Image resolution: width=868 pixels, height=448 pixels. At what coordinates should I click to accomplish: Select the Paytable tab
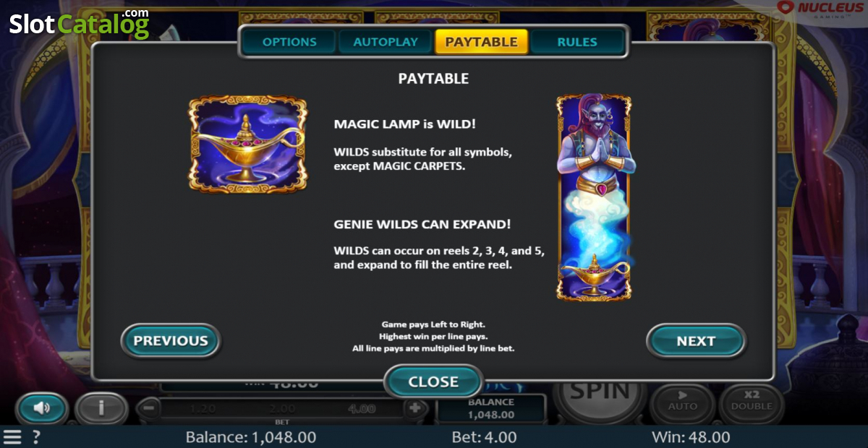[482, 42]
